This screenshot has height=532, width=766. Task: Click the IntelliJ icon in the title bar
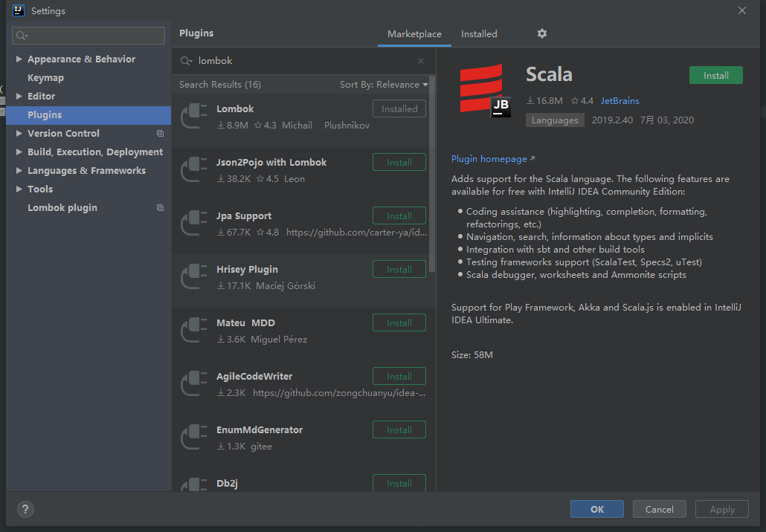(18, 10)
